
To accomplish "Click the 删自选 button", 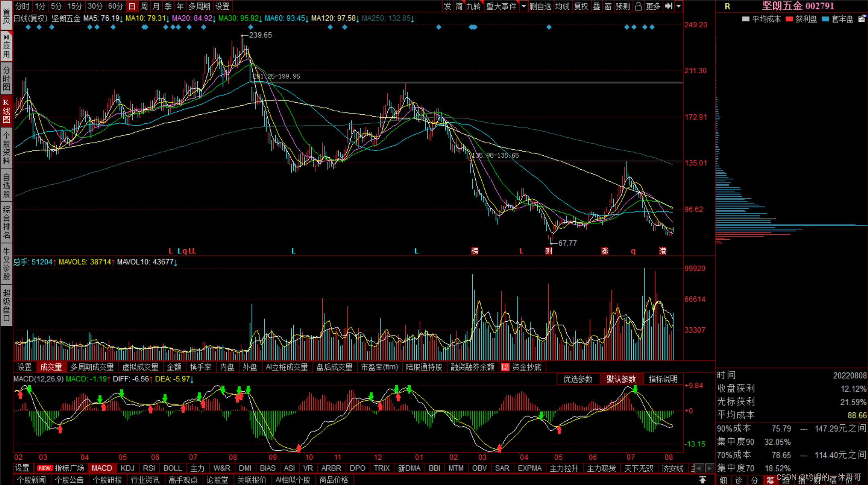I will (x=540, y=6).
